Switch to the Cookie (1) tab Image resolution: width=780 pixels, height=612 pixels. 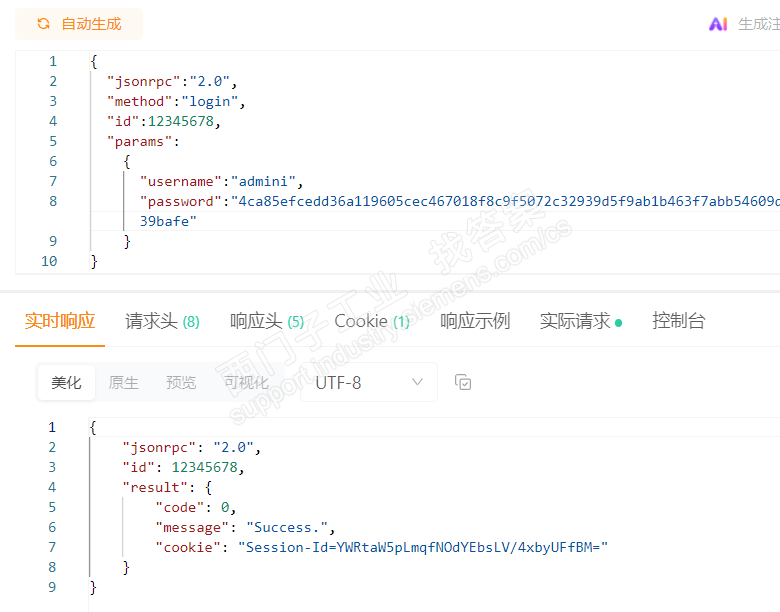pyautogui.click(x=372, y=321)
